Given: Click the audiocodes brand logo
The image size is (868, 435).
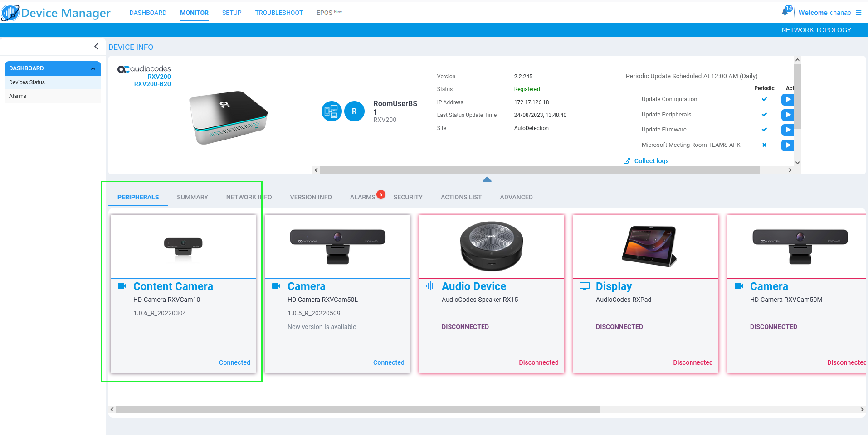Looking at the screenshot, I should [144, 69].
